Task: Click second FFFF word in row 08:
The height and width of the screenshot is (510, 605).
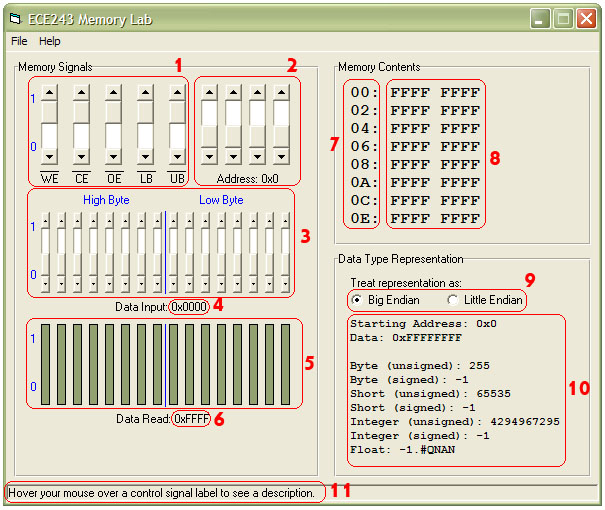Action: (460, 165)
